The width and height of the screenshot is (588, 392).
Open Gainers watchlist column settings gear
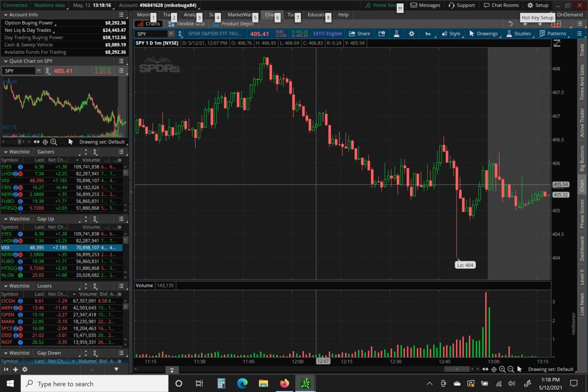[x=119, y=160]
